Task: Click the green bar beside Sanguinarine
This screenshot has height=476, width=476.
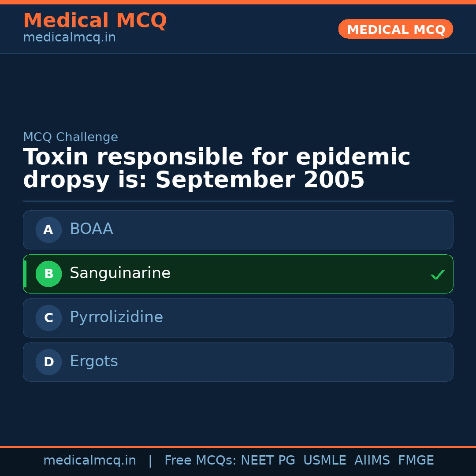Action: tap(25, 274)
